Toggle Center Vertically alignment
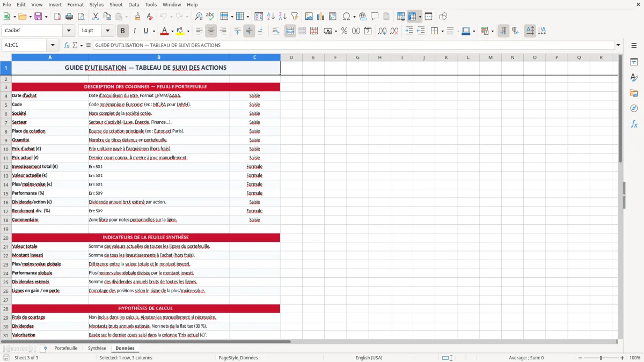Viewport: 644px width, 362px height. point(249,31)
